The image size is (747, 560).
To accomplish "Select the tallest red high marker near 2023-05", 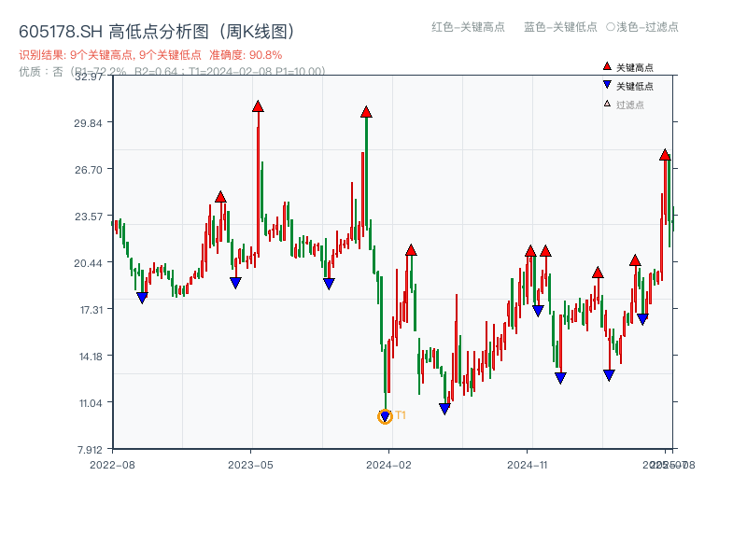I will pyautogui.click(x=259, y=106).
